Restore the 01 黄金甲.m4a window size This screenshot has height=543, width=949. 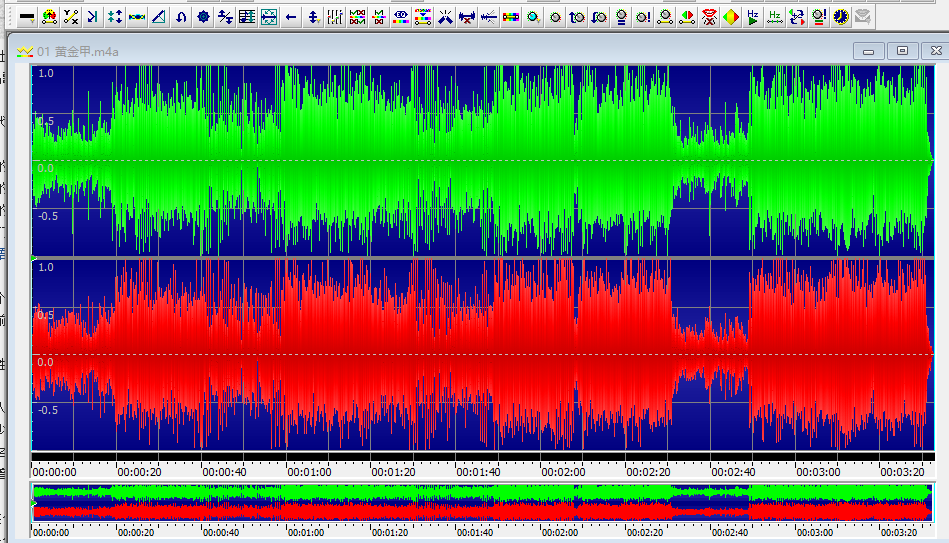tap(902, 51)
